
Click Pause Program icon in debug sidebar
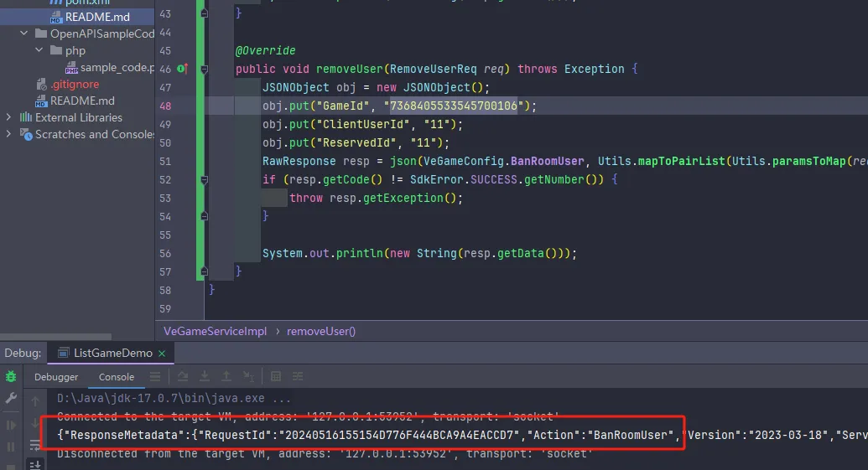[x=11, y=447]
